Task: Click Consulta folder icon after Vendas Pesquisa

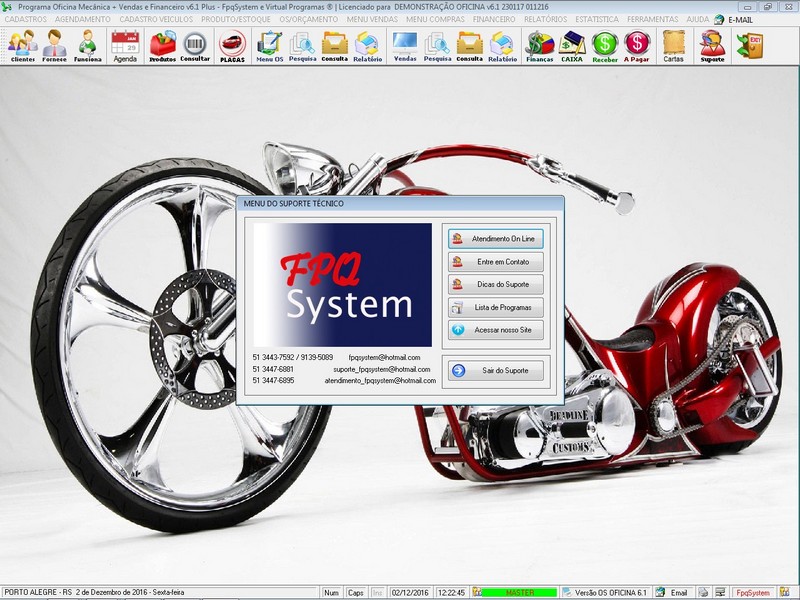Action: pyautogui.click(x=469, y=46)
